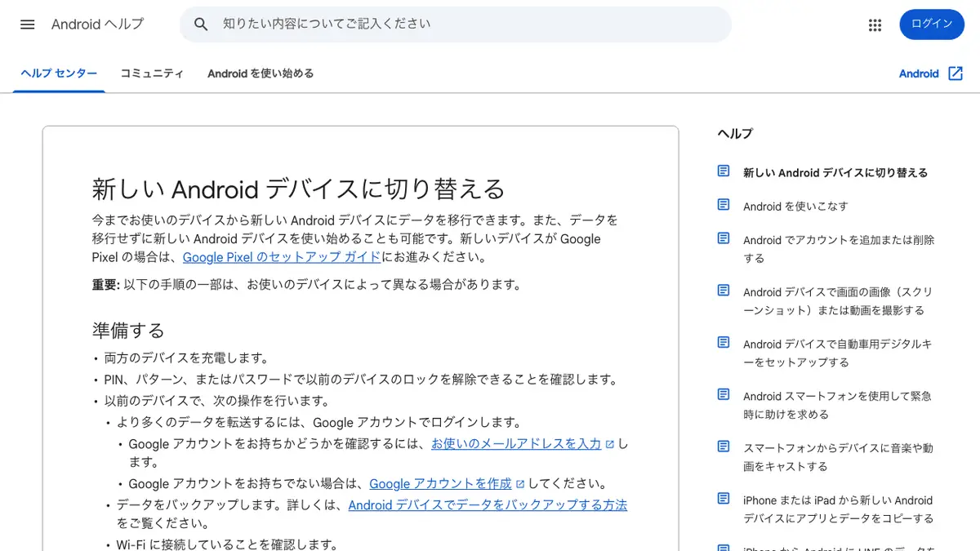Click the 準備する section heading
The image size is (980, 551).
click(128, 331)
